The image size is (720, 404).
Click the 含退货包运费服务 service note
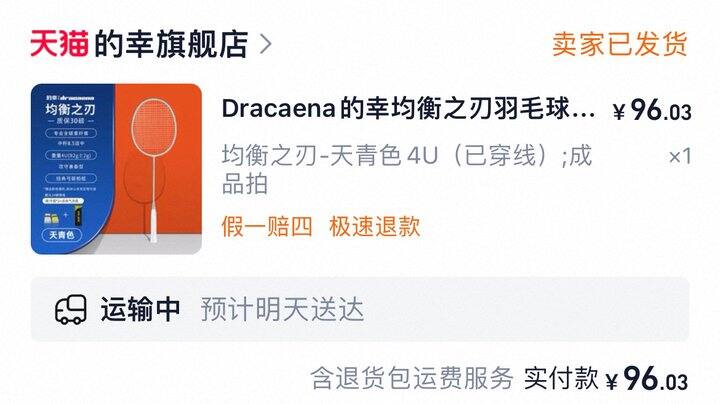(412, 379)
